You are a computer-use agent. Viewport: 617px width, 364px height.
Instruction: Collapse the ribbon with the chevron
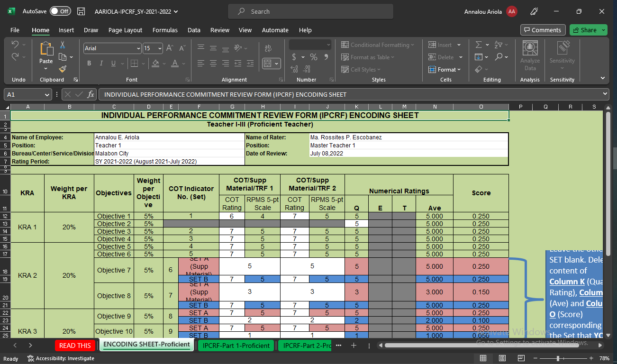click(x=603, y=78)
